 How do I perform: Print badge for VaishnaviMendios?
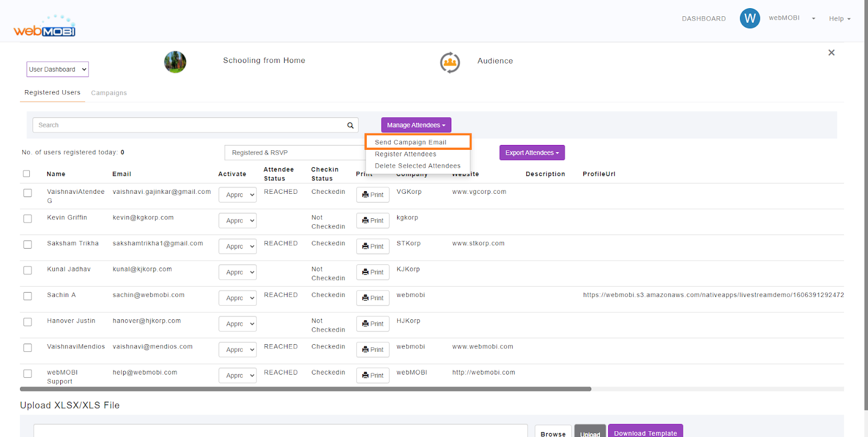point(373,350)
